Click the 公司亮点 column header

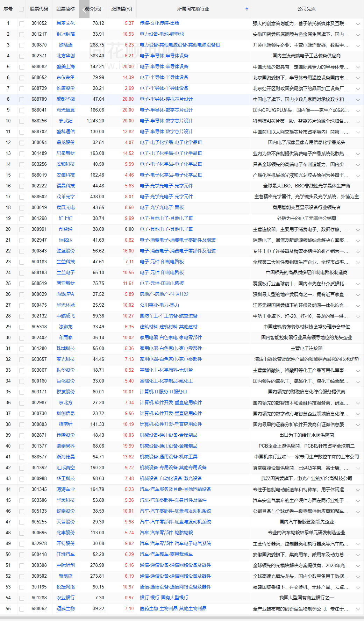[x=306, y=9]
